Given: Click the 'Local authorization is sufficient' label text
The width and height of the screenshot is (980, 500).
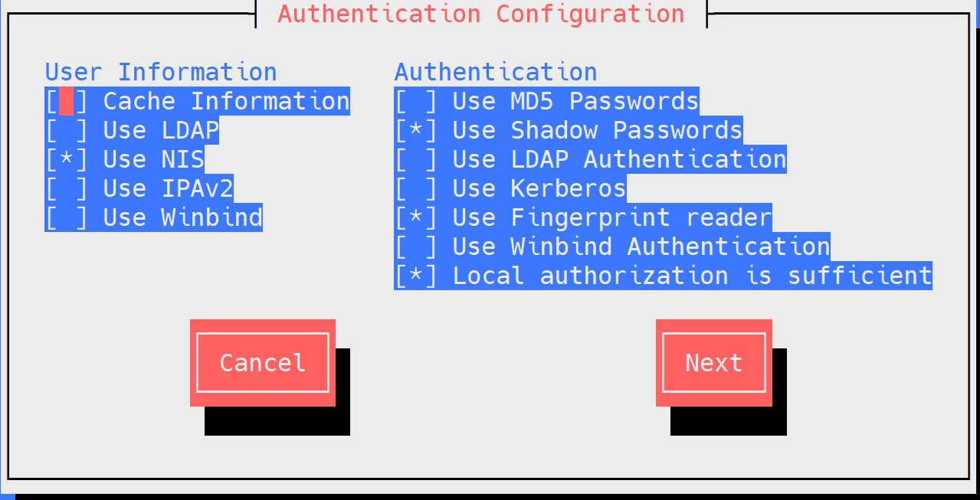Looking at the screenshot, I should click(x=693, y=276).
